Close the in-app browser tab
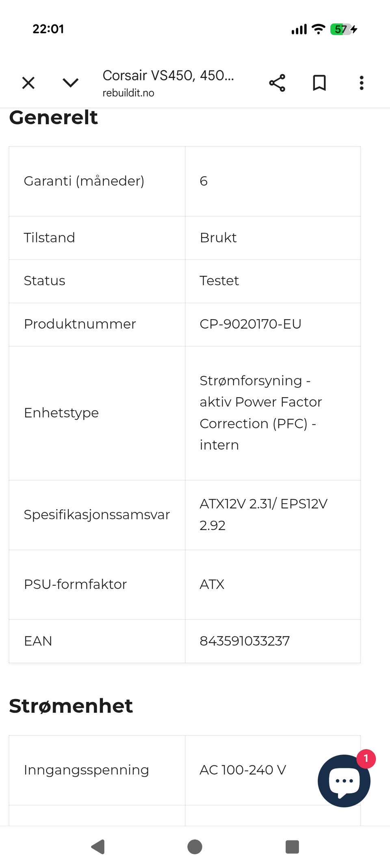The image size is (390, 868). 28,83
